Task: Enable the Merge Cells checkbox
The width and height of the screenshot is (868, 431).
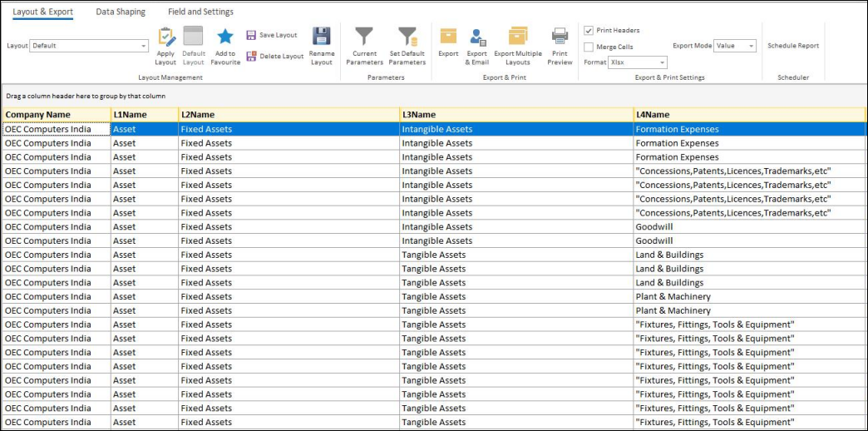Action: point(589,47)
